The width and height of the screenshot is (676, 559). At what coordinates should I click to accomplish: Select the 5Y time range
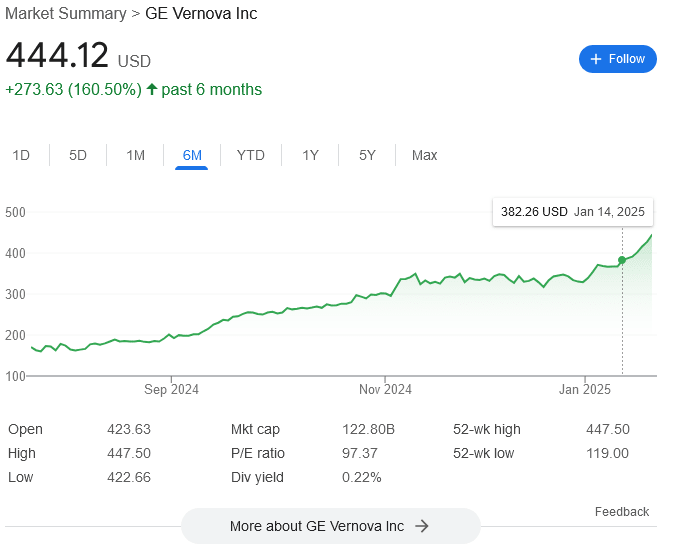(368, 155)
